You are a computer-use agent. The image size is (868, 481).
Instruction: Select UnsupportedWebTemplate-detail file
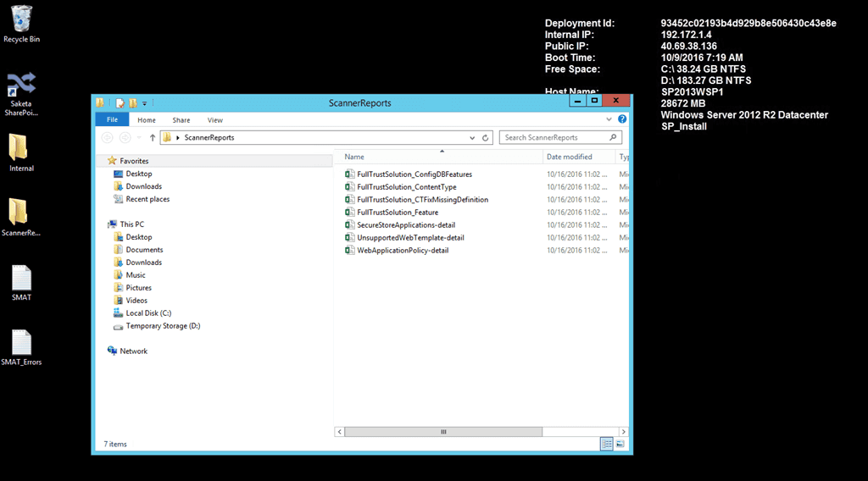point(410,238)
